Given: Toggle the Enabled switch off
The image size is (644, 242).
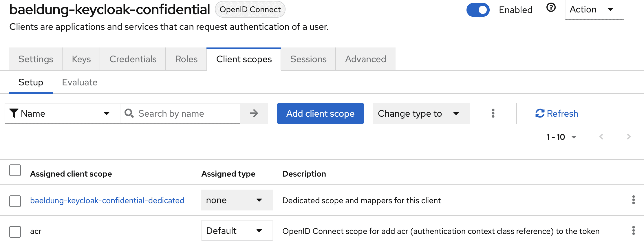Looking at the screenshot, I should point(478,10).
